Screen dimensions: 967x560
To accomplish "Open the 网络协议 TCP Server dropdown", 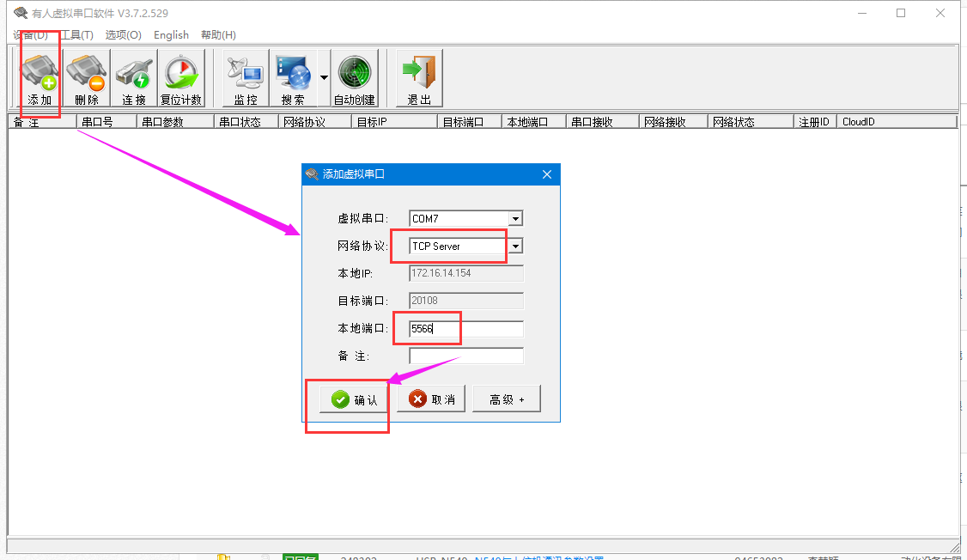I will [515, 247].
